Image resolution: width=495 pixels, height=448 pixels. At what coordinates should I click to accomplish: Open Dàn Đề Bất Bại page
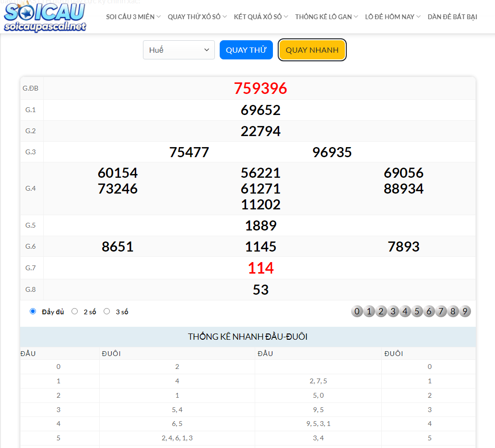(x=452, y=17)
